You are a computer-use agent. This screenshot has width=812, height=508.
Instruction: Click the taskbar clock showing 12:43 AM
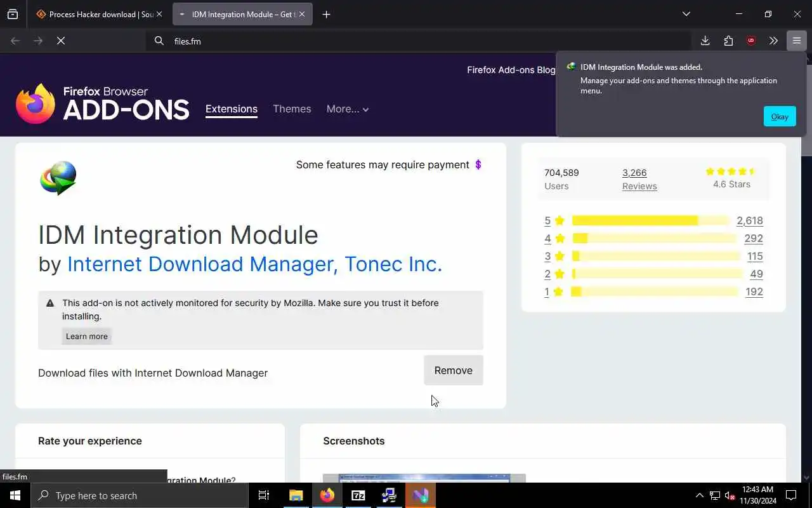[758, 495]
